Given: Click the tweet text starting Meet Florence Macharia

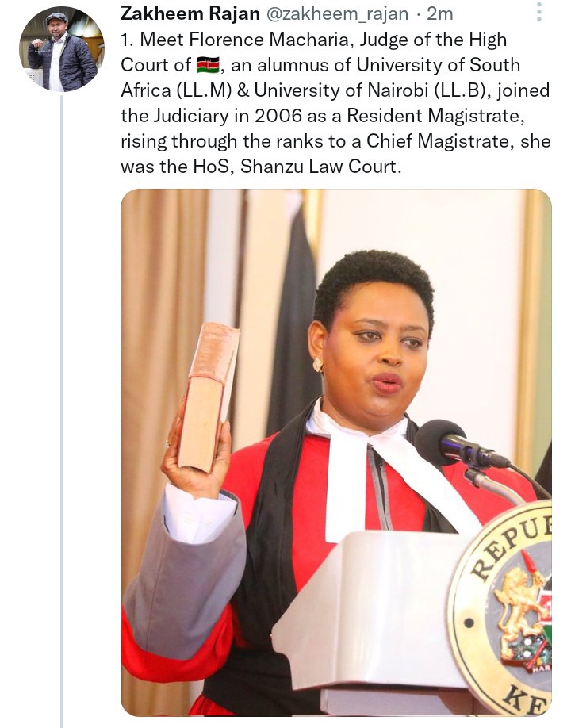Looking at the screenshot, I should click(335, 102).
